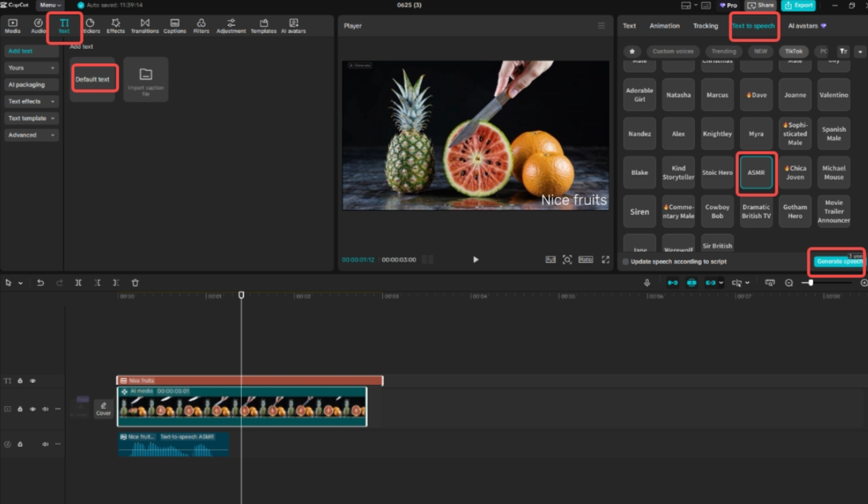Switch to the Animation tab
Viewport: 868px width, 504px height.
(665, 26)
